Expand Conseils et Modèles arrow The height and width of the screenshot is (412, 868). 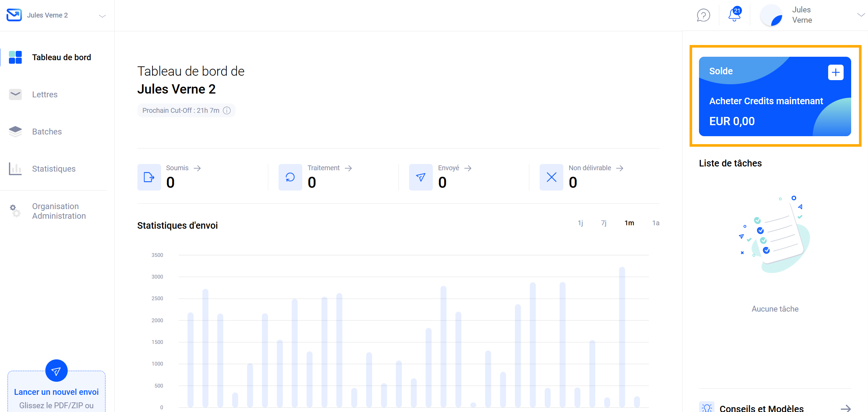point(845,408)
